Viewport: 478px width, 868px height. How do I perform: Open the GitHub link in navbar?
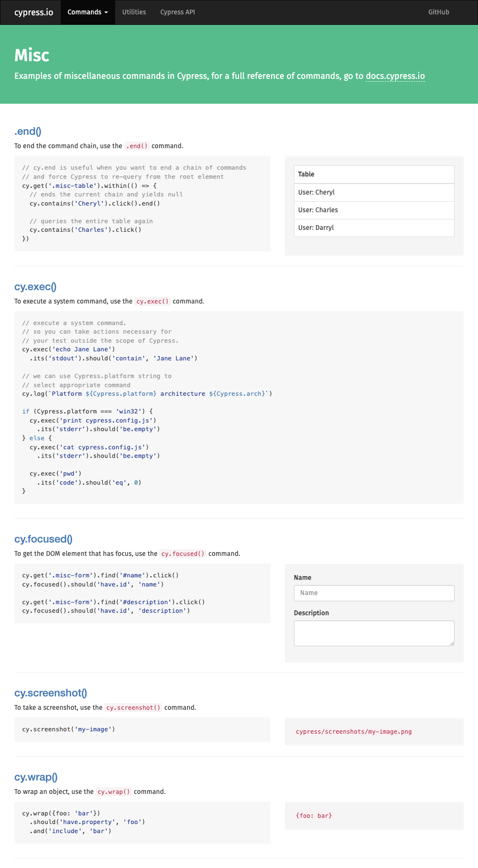[x=438, y=12]
